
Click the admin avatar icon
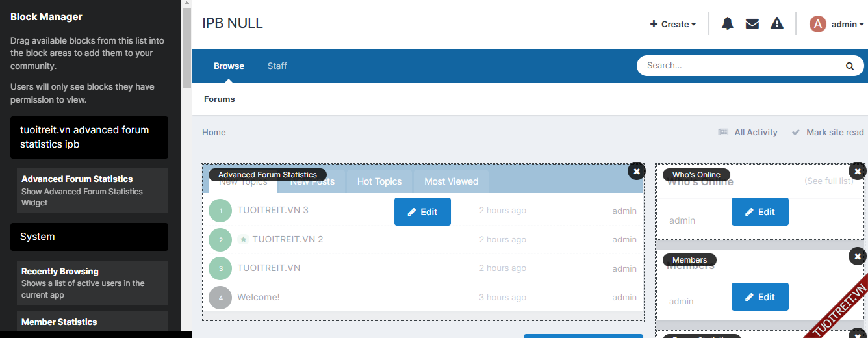tap(817, 24)
